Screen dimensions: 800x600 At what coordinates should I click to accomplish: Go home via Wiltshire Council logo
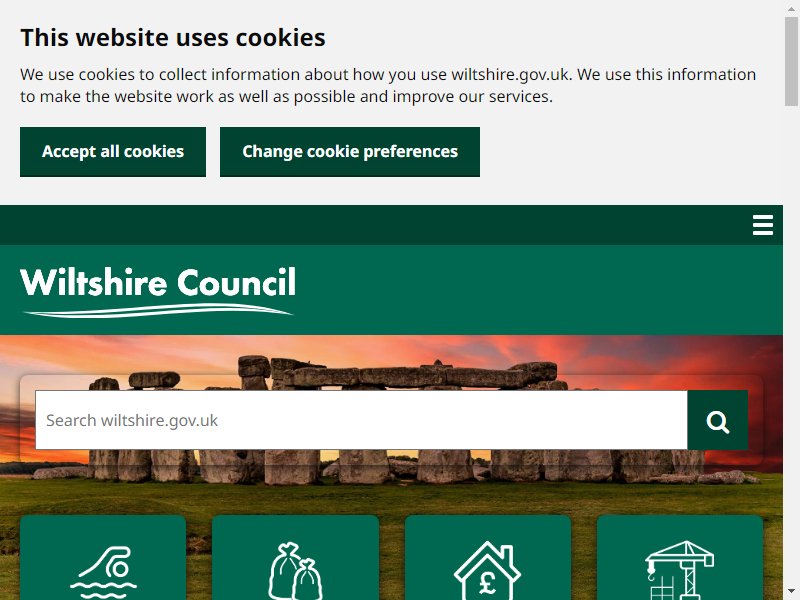click(x=158, y=291)
